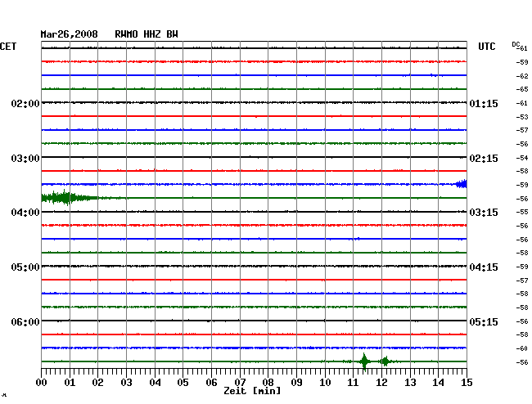The width and height of the screenshot is (532, 404).
Task: Click the Zeit [min] axis title
Action: point(252,391)
